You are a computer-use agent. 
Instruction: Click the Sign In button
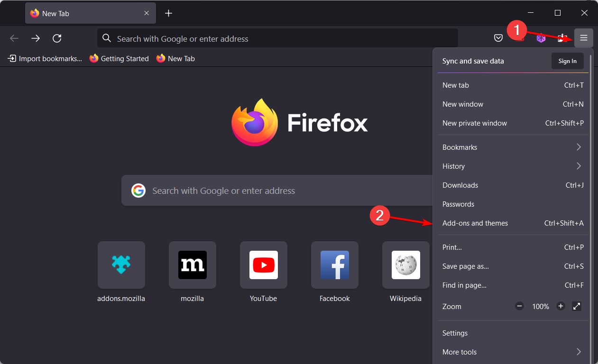tap(568, 61)
